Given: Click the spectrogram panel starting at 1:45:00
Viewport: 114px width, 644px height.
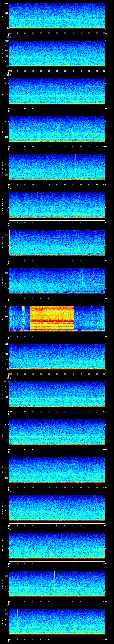Looking at the screenshot, I should [57, 622].
